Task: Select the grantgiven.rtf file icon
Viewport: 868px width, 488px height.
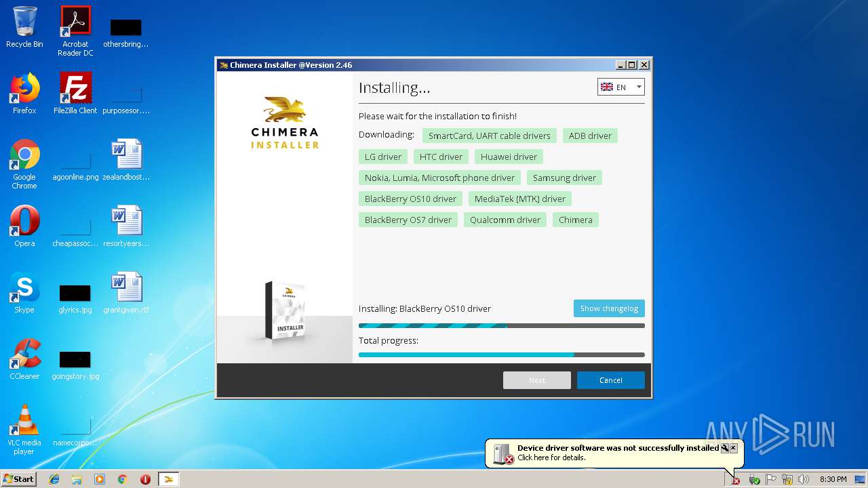Action: click(126, 293)
